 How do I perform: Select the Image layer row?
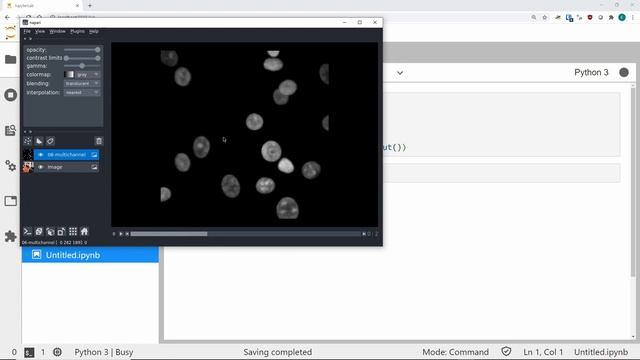[67, 167]
